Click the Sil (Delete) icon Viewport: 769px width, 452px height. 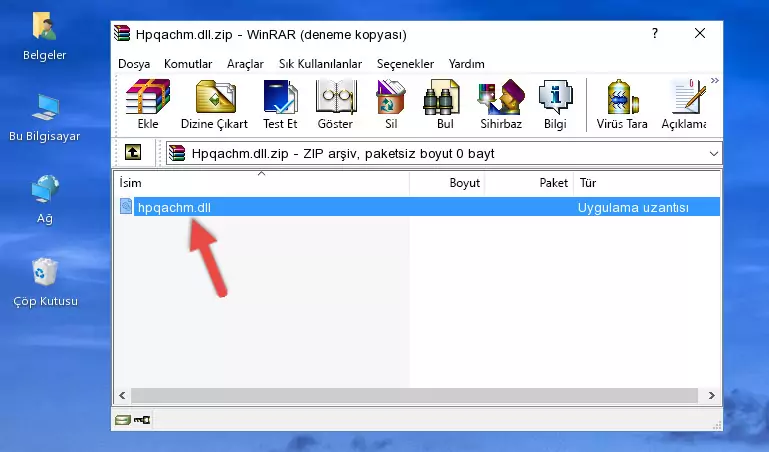pos(391,104)
